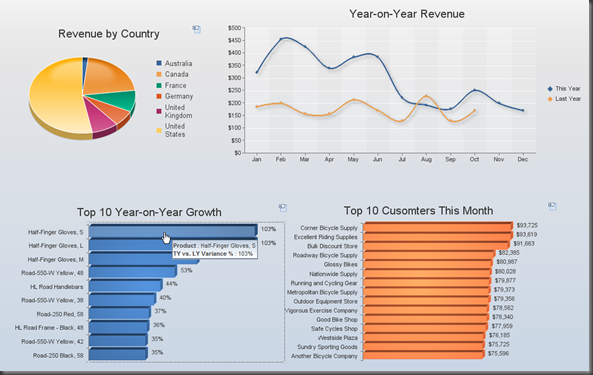
Task: Click the Last Year orange diamond legend marker
Action: (550, 99)
